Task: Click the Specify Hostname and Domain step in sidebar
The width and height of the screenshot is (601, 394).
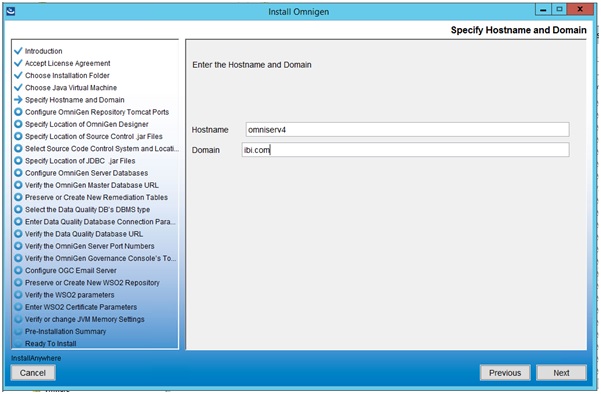Action: click(75, 100)
